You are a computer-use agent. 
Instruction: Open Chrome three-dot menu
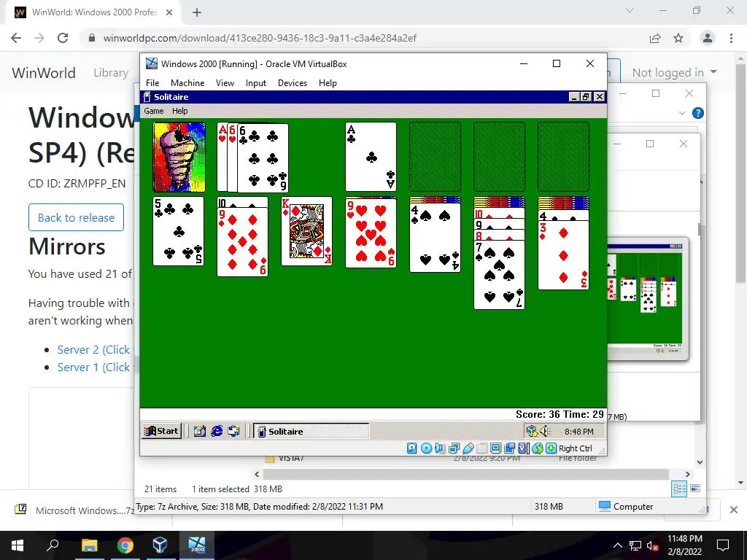(x=731, y=38)
